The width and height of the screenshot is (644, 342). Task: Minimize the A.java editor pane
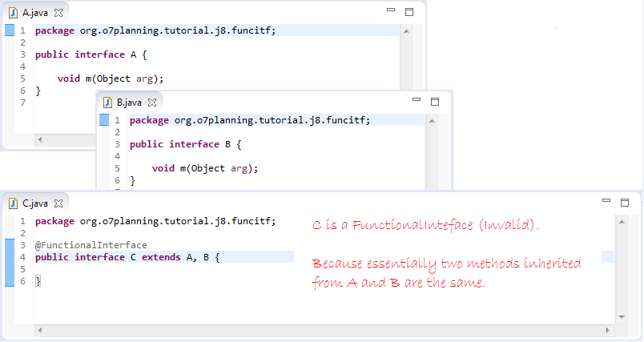391,10
